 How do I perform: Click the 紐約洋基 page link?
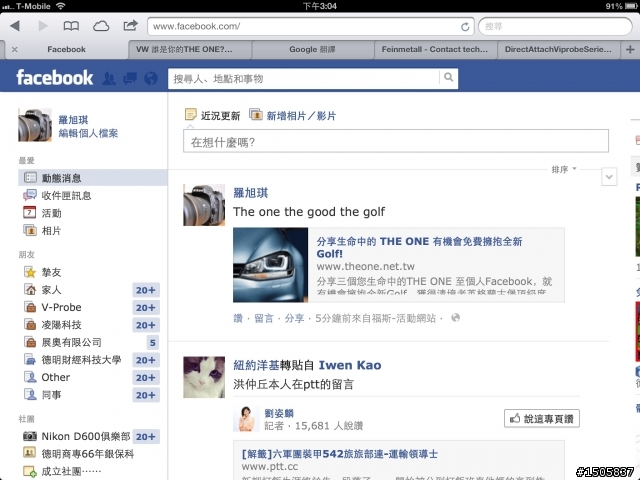(x=256, y=365)
